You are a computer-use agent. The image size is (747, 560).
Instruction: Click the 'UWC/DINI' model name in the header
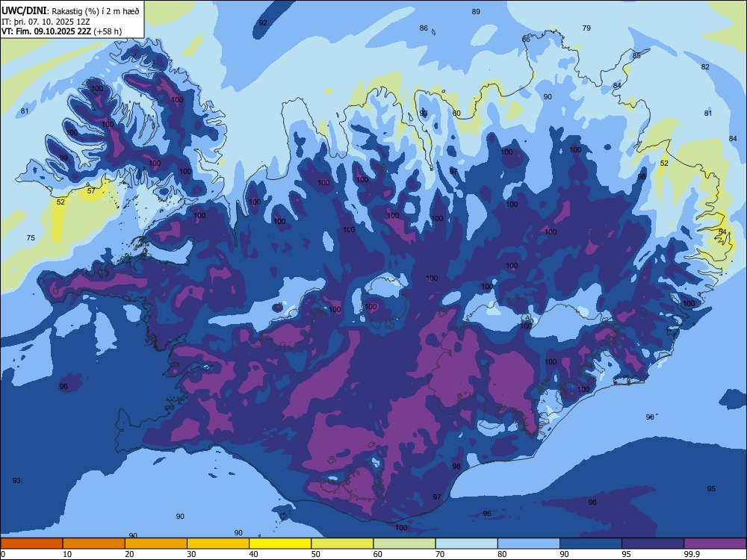tap(24, 10)
